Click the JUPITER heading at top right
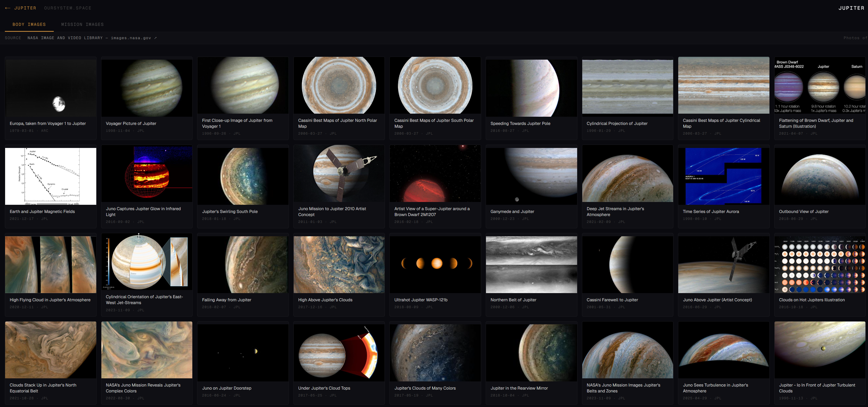868x407 pixels. tap(851, 8)
